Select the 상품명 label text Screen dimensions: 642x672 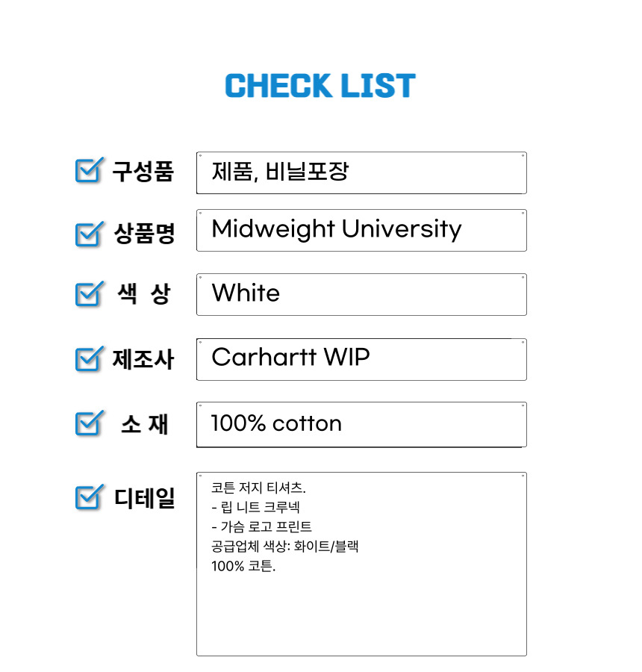click(x=144, y=234)
